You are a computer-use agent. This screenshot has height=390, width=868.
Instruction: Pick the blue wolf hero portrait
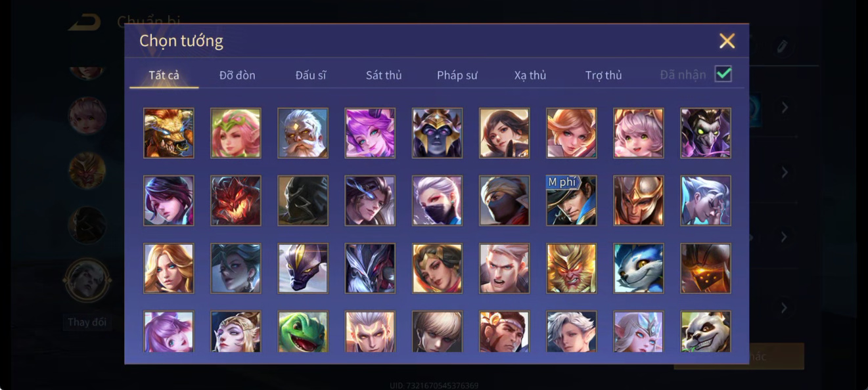click(x=639, y=268)
